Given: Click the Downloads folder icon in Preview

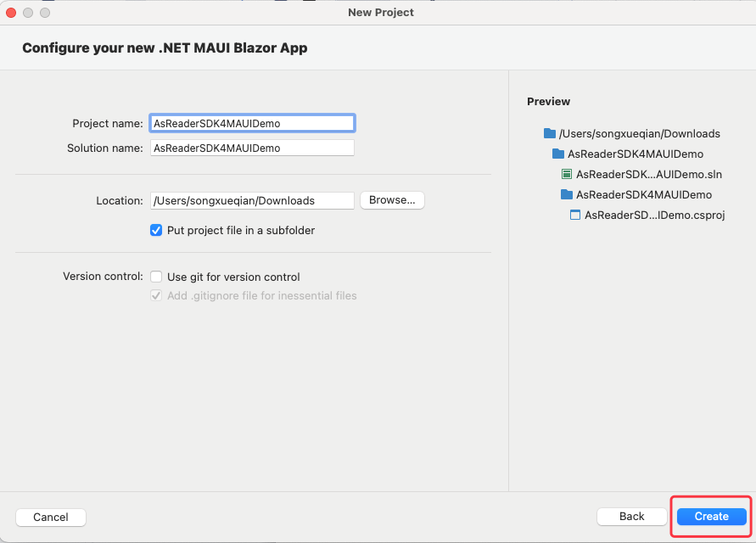Looking at the screenshot, I should [x=550, y=133].
